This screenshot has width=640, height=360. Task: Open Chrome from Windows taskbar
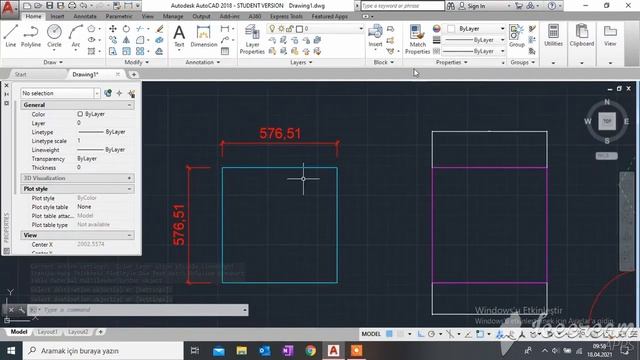[311, 351]
